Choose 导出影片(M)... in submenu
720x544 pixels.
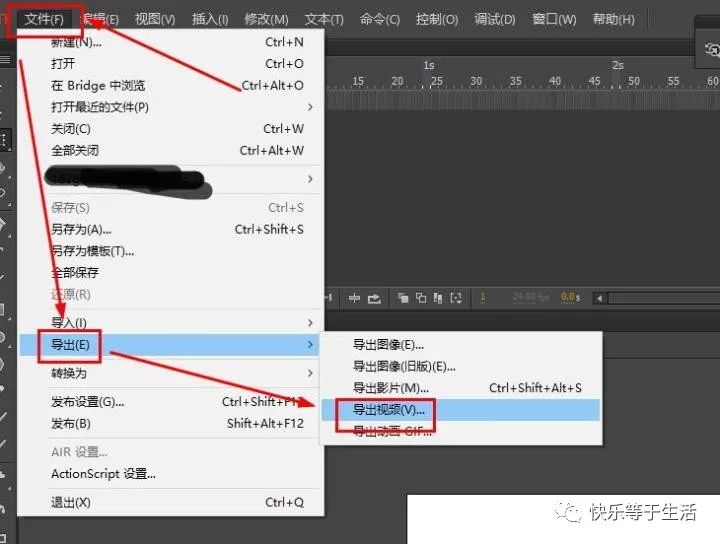[461, 388]
